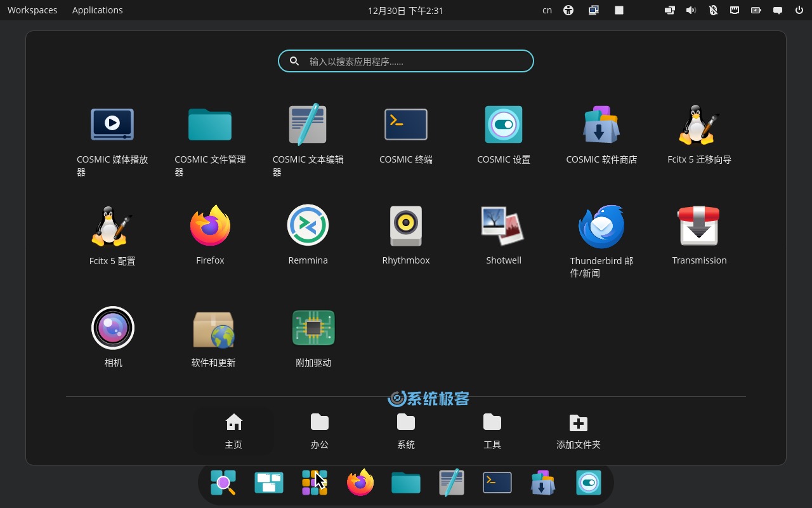This screenshot has height=508, width=812.
Task: Launch COSMIC 软件商店 from the grid
Action: coord(601,125)
